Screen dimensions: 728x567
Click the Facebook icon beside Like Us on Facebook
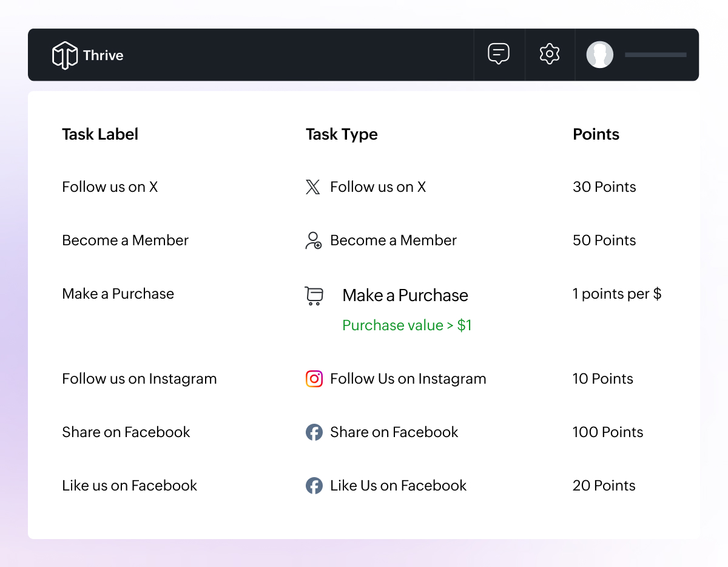[x=314, y=486]
